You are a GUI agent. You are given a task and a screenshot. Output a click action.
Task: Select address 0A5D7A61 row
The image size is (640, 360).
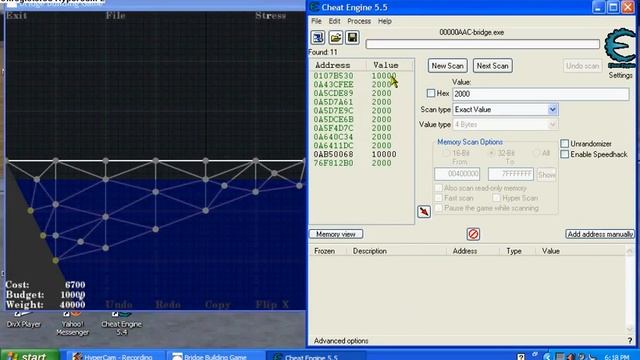point(362,102)
